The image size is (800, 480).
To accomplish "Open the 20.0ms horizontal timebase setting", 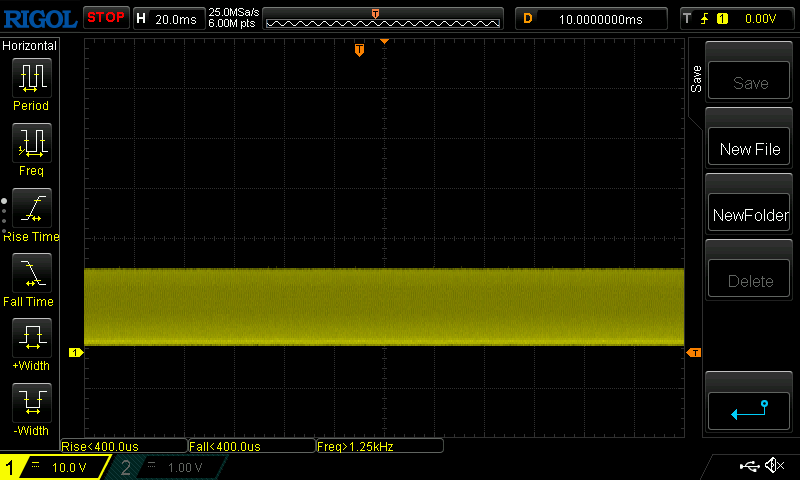I will click(x=168, y=18).
